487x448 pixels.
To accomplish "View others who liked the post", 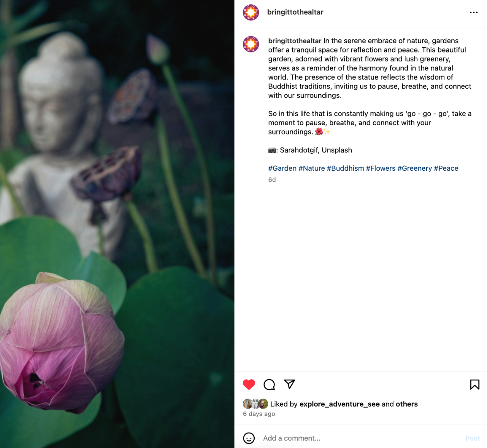I will click(407, 404).
